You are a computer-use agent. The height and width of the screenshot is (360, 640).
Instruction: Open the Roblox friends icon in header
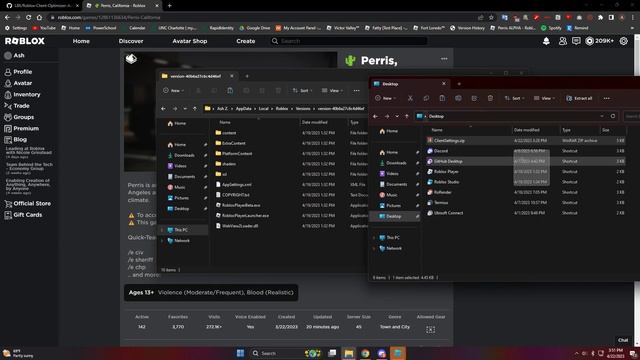pos(562,41)
